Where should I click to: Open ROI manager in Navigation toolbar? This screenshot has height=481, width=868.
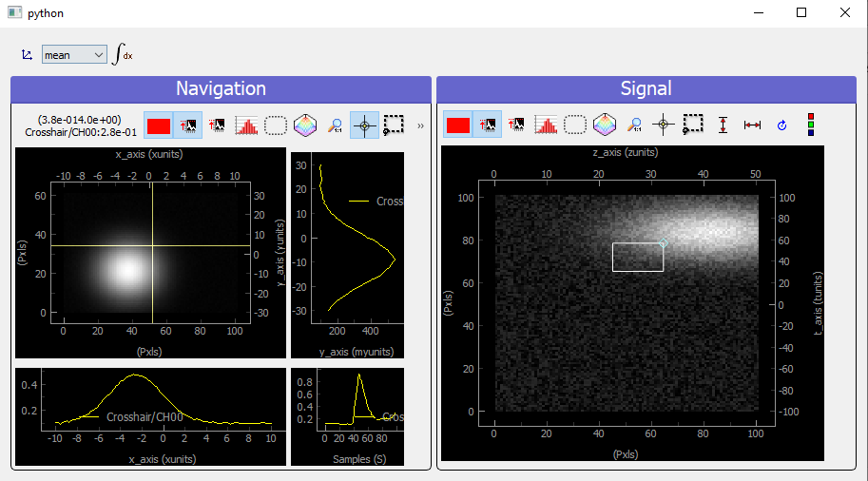[276, 125]
